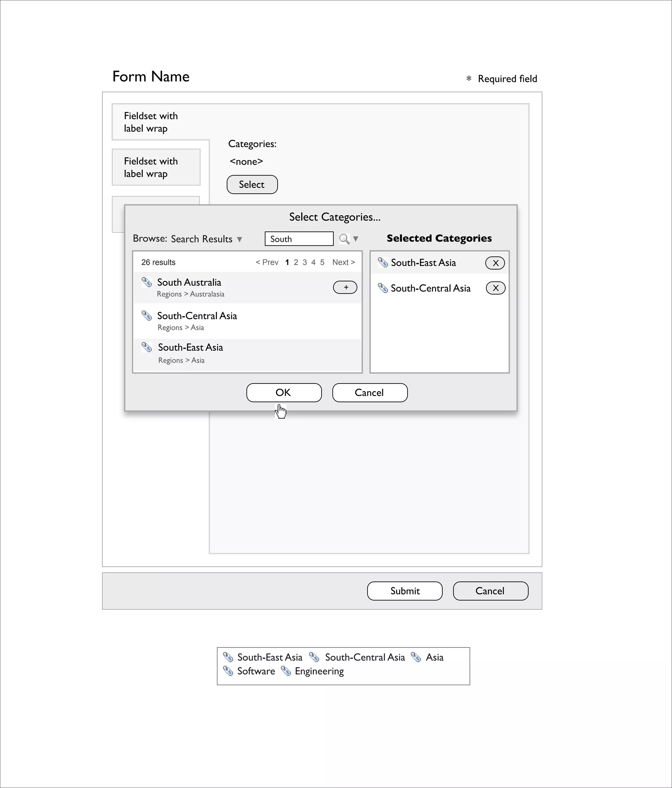
Task: Remove South-East Asia from selected categories
Action: point(495,263)
